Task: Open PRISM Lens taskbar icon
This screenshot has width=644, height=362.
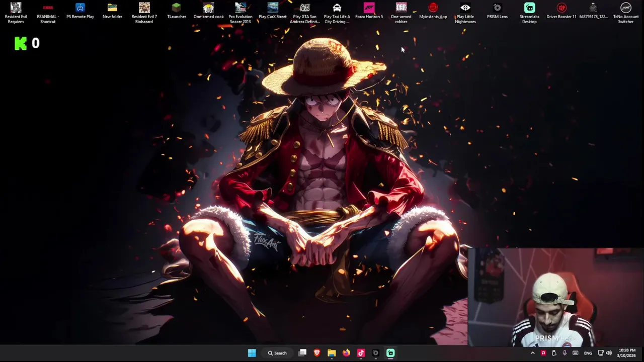Action: click(375, 353)
